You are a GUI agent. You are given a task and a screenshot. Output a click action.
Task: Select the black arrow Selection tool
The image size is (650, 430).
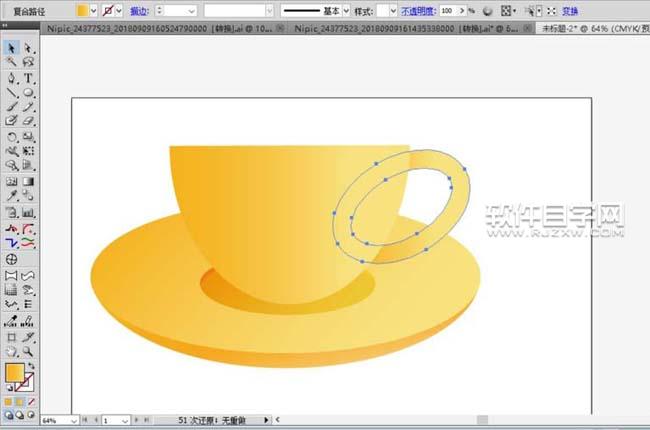(x=11, y=48)
